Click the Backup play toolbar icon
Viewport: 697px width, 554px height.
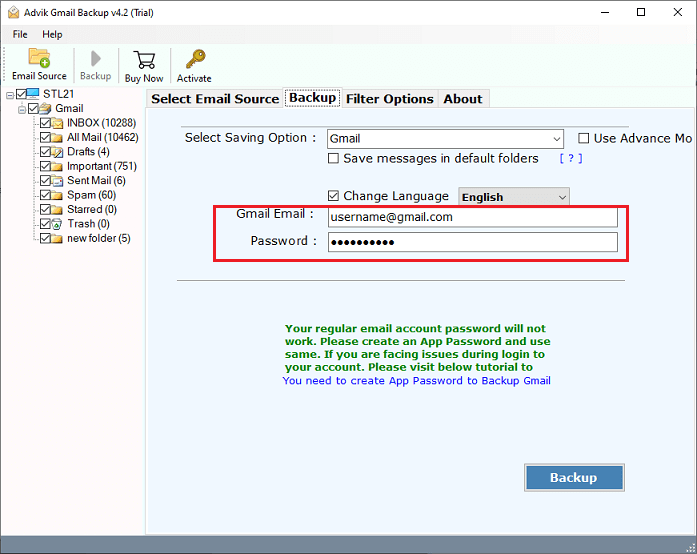(x=96, y=59)
